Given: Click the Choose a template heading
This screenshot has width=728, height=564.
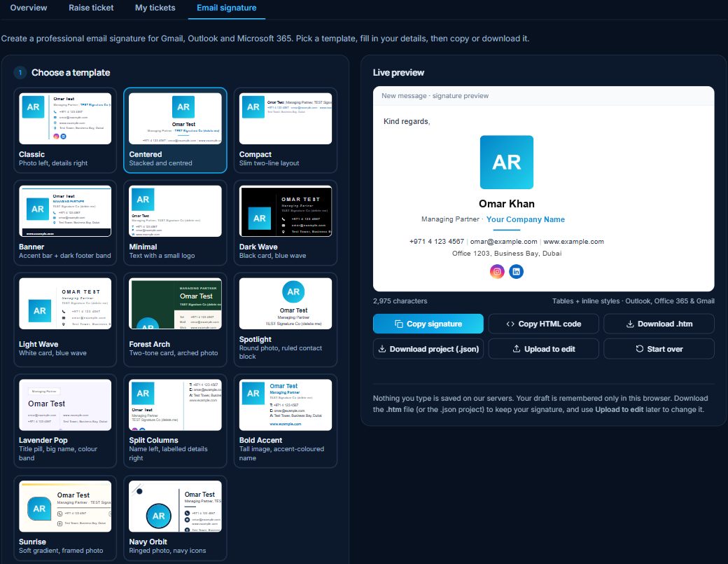Looking at the screenshot, I should [x=71, y=72].
